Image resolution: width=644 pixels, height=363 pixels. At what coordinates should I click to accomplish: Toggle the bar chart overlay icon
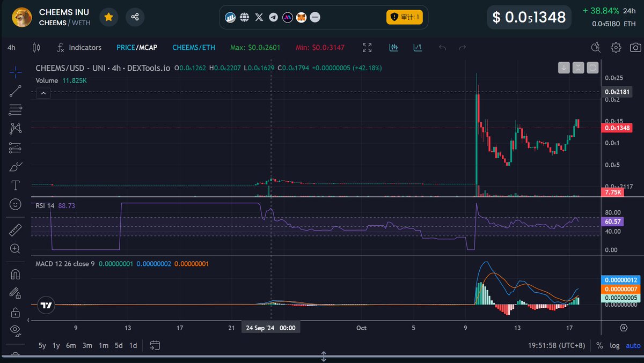coord(418,47)
